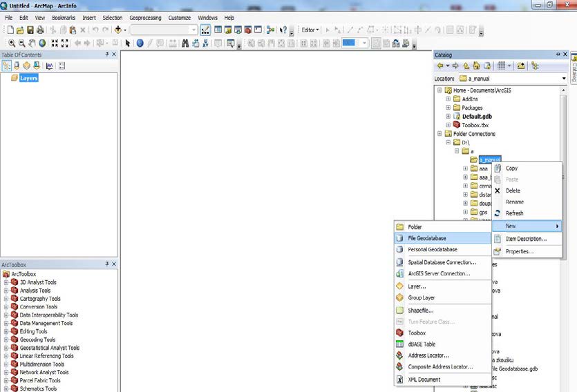Click the Find binoculars icon

(185, 43)
